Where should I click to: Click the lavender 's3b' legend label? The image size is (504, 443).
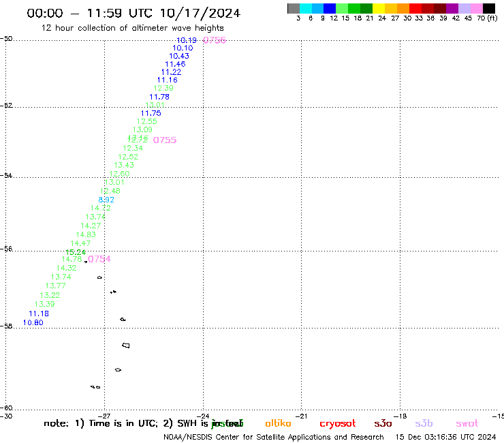coord(424,423)
